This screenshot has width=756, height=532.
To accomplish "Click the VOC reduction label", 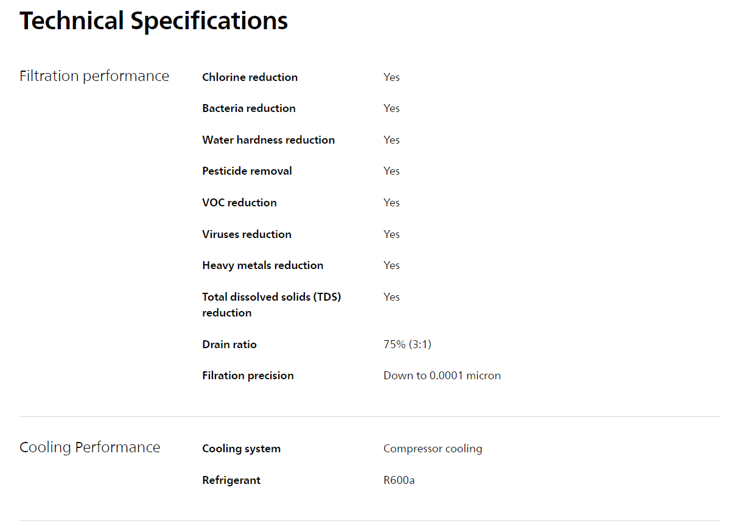I will tap(239, 203).
